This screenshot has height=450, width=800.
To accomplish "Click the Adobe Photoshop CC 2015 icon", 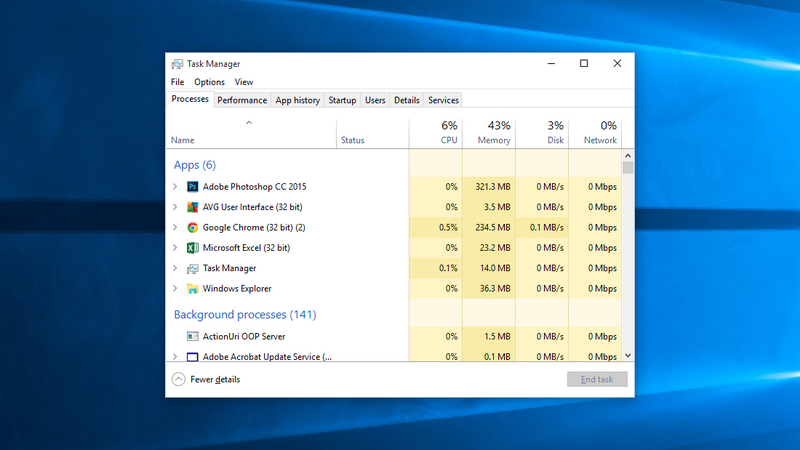I will (192, 187).
